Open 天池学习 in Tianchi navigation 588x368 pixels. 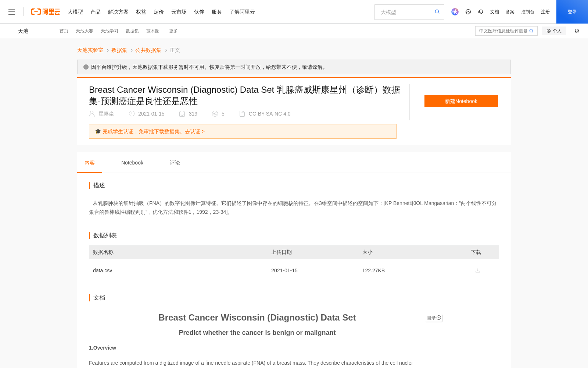tap(110, 31)
